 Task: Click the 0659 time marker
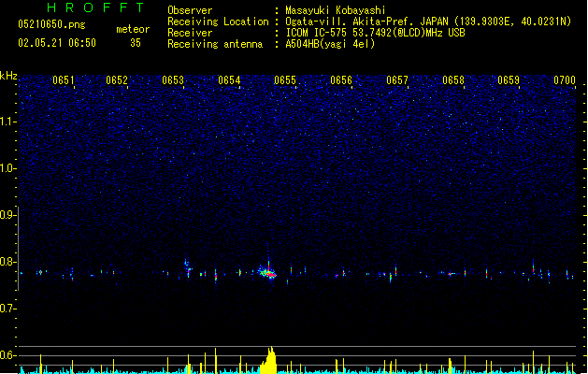coord(509,80)
